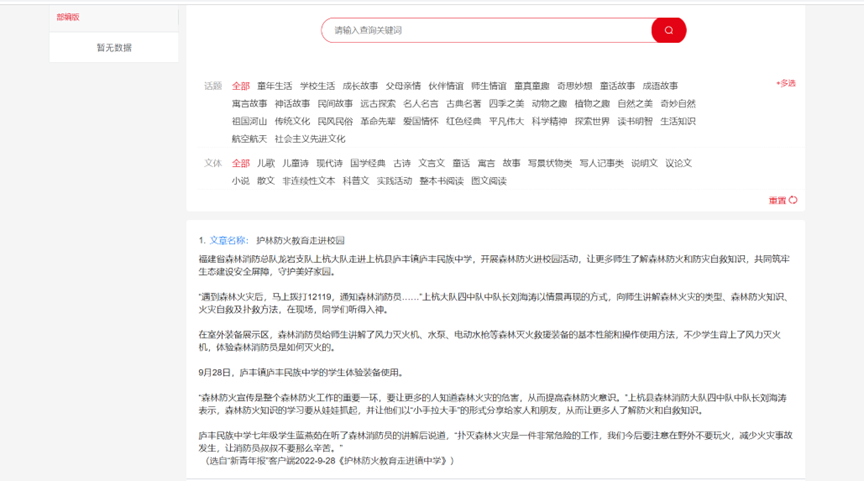Enable 多选 multi-select for topics
Screen dimensions: 864x481
786,84
